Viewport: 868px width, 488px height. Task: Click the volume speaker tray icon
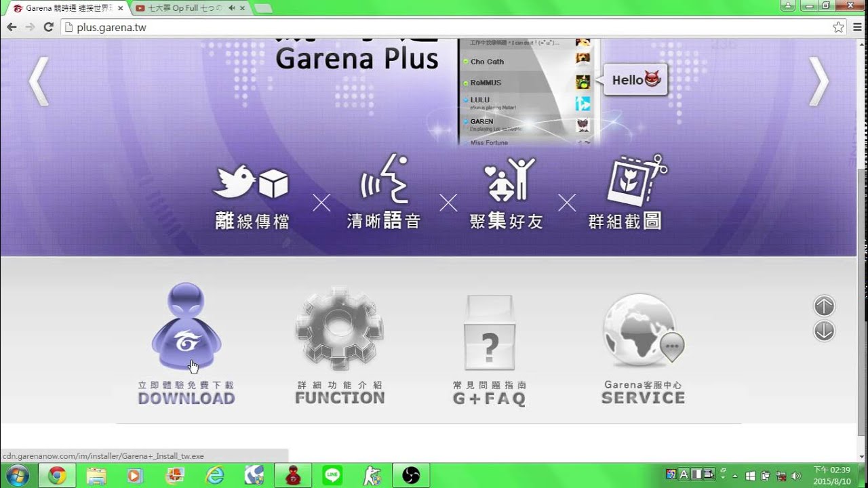click(x=796, y=475)
